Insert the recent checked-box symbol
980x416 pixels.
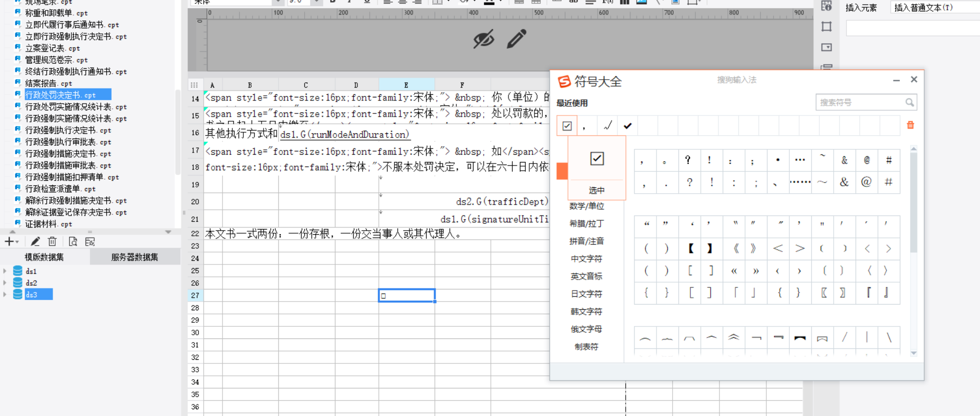(567, 125)
